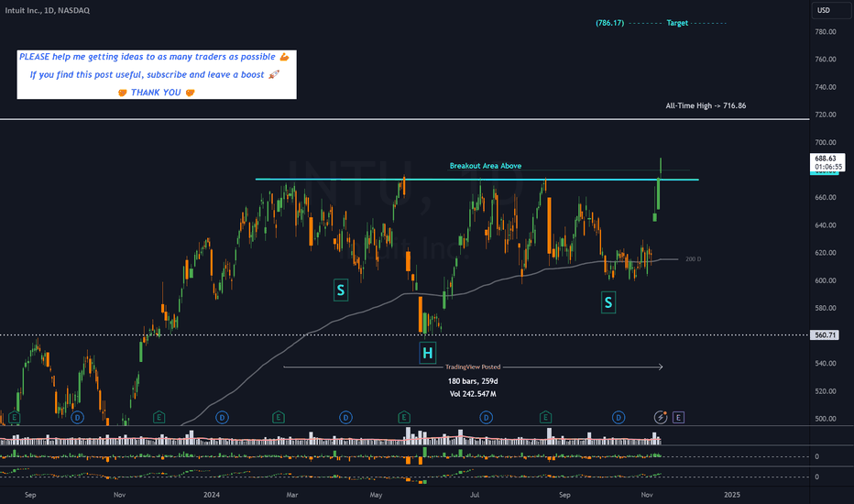854x504 pixels.
Task: Click the Intuit Inc., 1D, NASDAQ title
Action: point(48,10)
